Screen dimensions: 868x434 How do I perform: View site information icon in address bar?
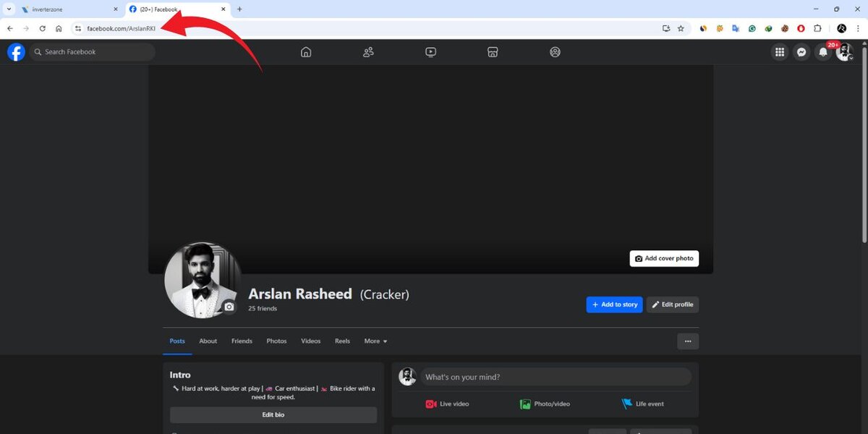coord(78,29)
